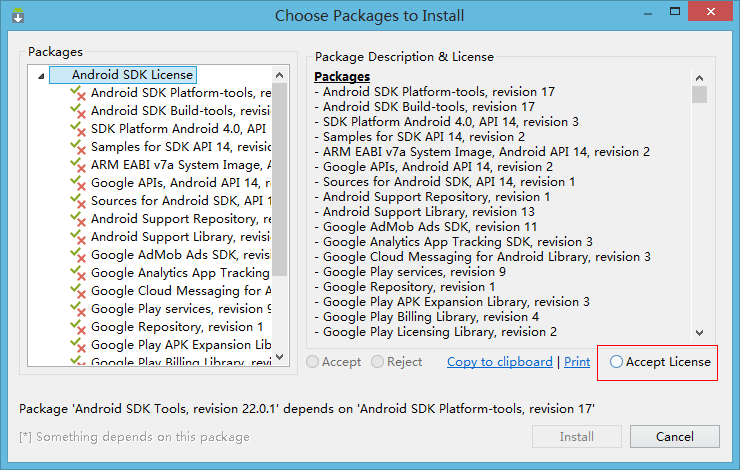
Task: Open the Copy to clipboard link
Action: (499, 362)
